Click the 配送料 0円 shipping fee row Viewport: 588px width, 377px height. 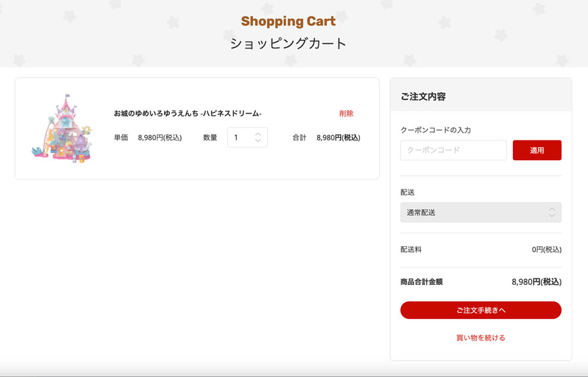[481, 250]
